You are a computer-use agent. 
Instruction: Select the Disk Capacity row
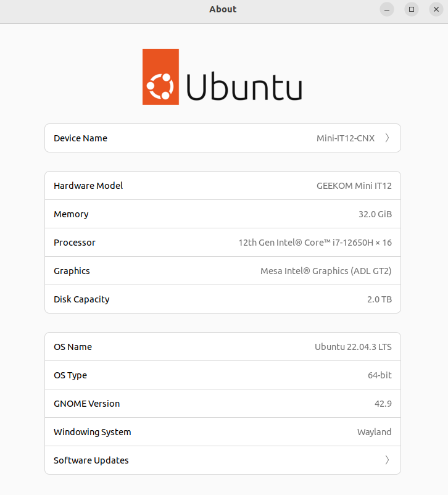(223, 299)
